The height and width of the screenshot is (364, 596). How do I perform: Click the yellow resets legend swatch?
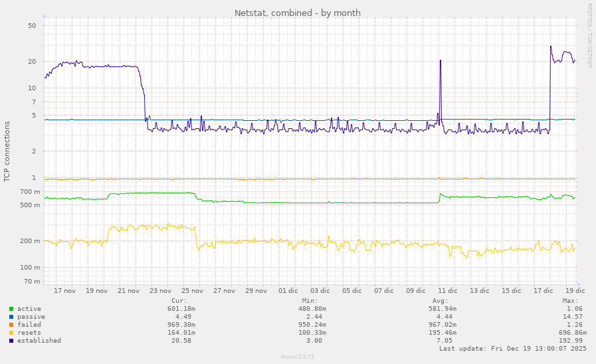11,333
